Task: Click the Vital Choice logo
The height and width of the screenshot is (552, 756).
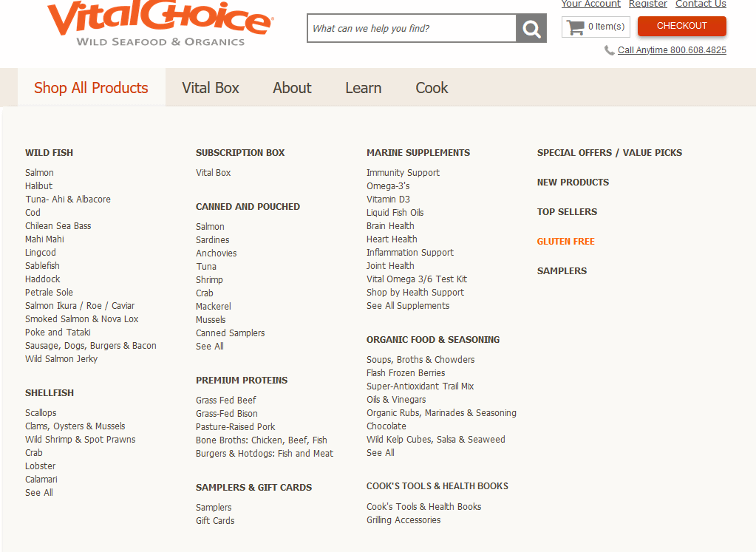Action: coord(160,23)
